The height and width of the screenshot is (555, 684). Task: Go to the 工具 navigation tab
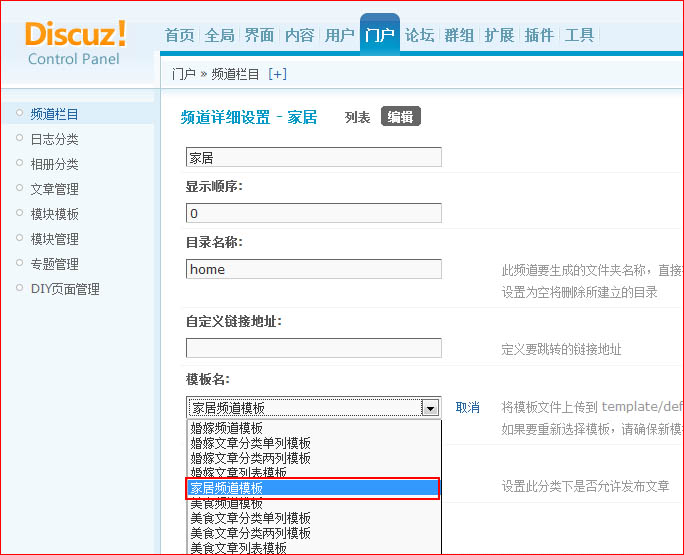[579, 35]
